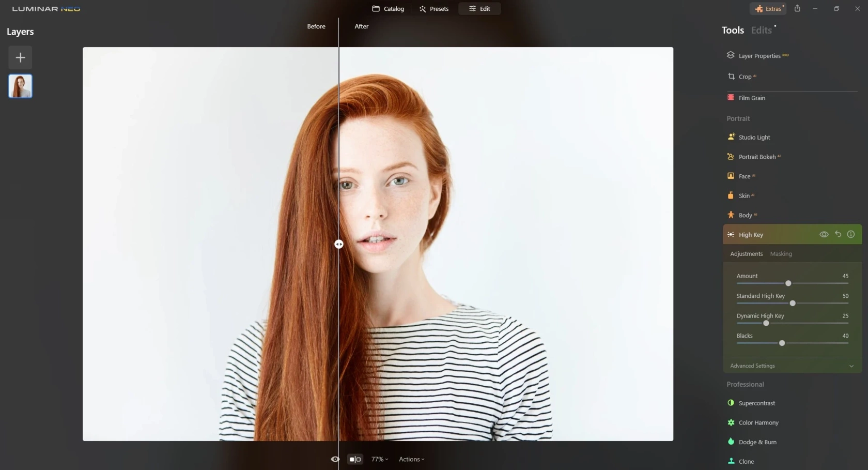Reset the High Key adjustments
The height and width of the screenshot is (470, 868).
pyautogui.click(x=838, y=234)
